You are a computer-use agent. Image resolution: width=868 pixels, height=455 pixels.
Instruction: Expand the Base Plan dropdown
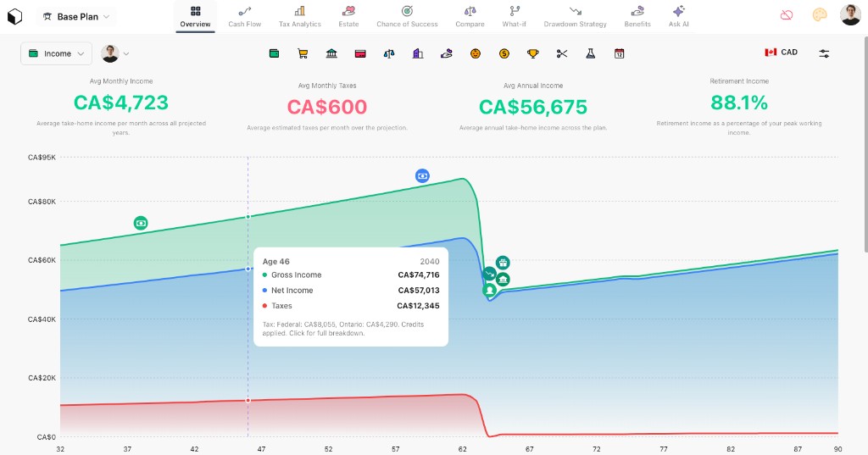(76, 16)
